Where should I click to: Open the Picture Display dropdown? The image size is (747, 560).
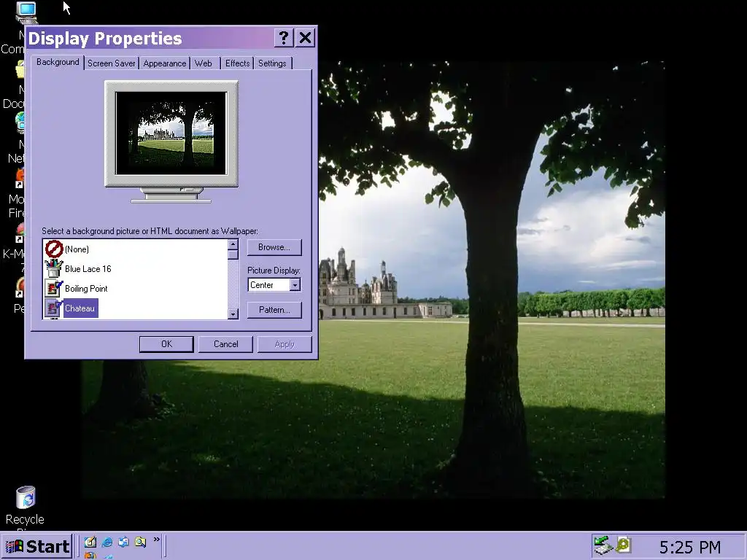295,285
